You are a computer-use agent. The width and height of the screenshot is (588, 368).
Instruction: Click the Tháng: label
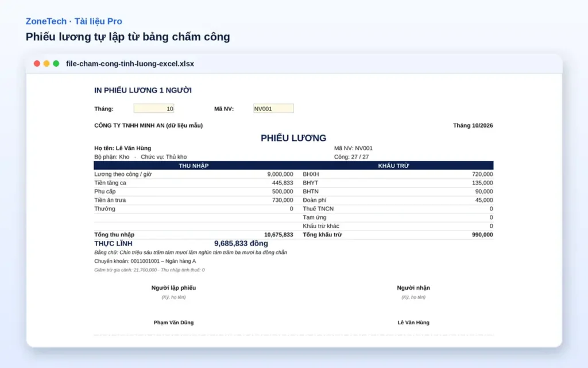click(104, 109)
